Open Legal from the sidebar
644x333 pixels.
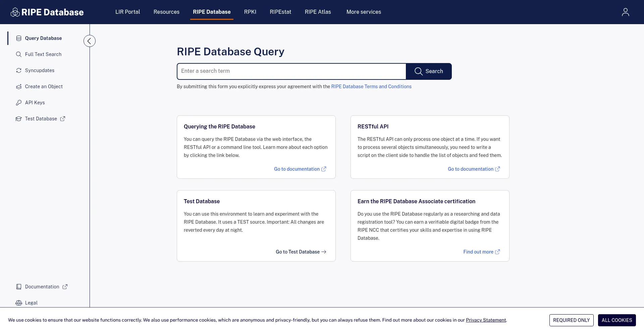[31, 303]
